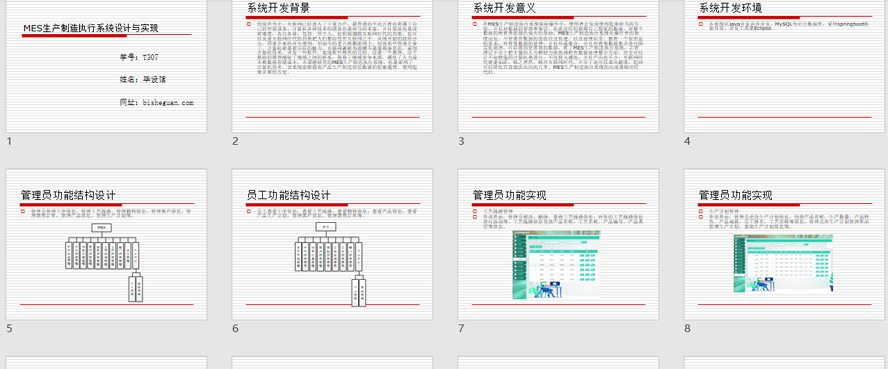Click slide number label '4'
This screenshot has width=888, height=369.
tap(687, 141)
